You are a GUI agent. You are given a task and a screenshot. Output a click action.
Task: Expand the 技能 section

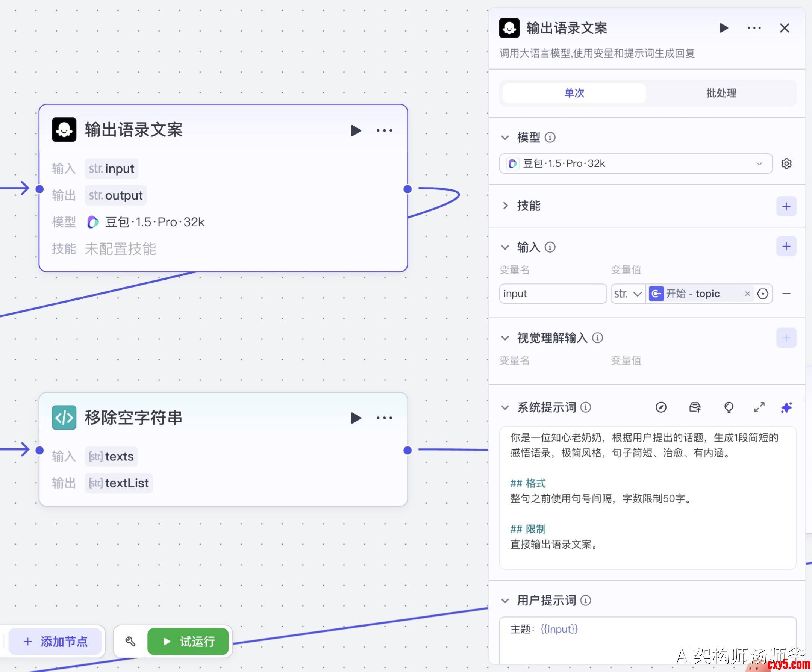[505, 206]
